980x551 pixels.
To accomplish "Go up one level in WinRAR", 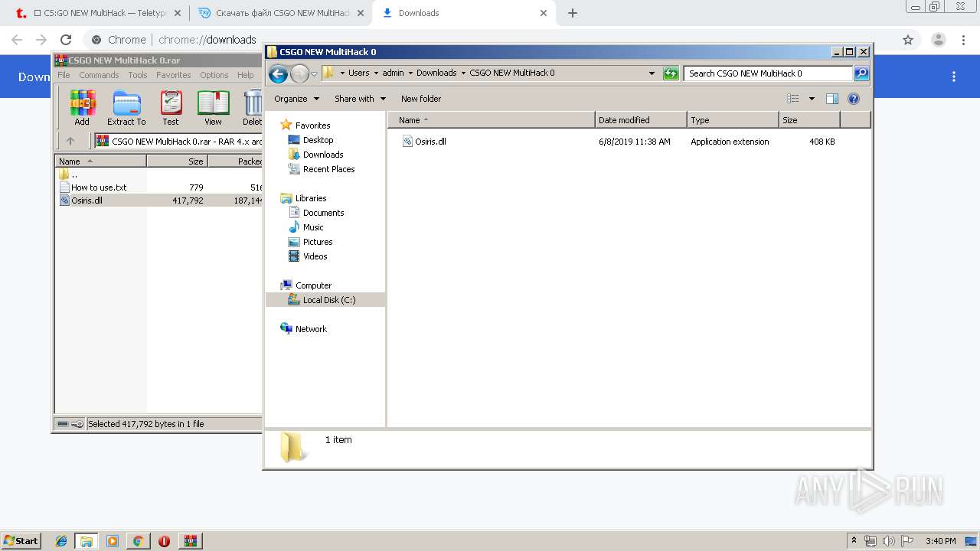I will coord(70,141).
